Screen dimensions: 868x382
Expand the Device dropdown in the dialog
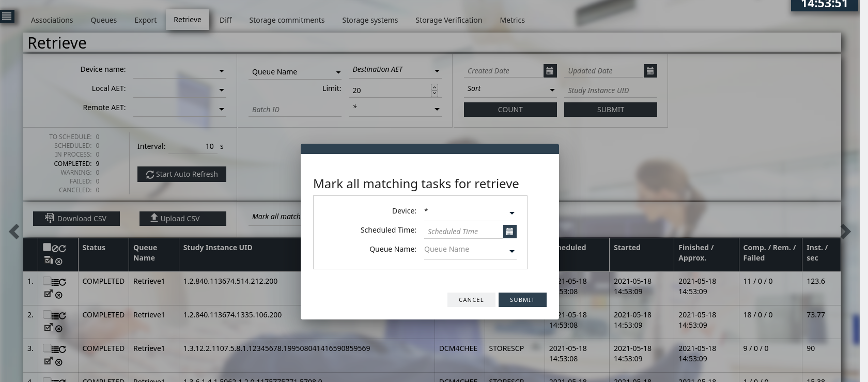470,211
